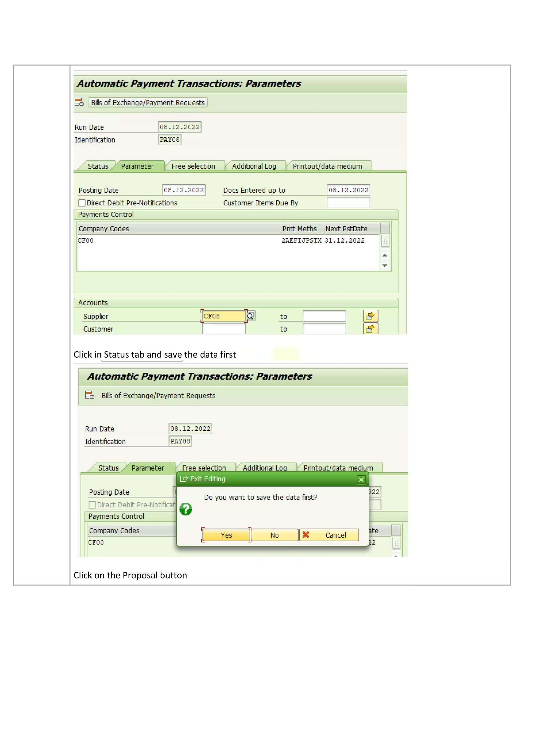This screenshot has height=756, width=535.
Task: Click the Customer 'to' range field
Action: click(324, 329)
